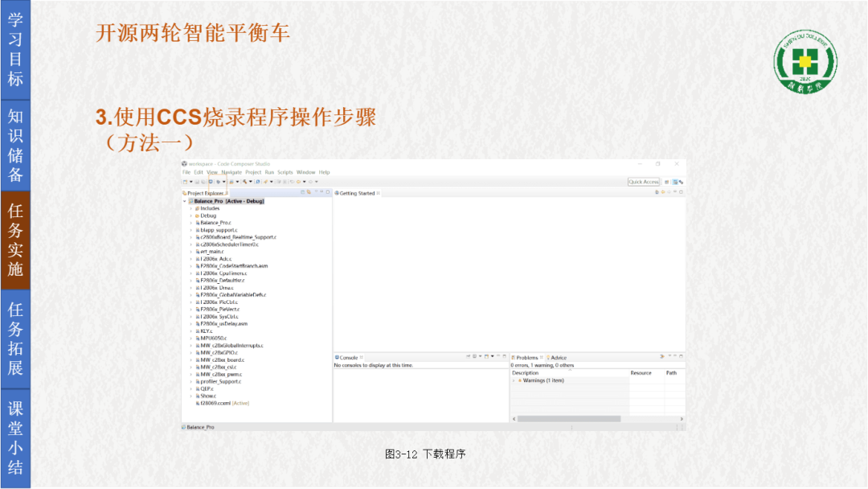Minimize the Project Explorer panel
This screenshot has width=868, height=489.
pyautogui.click(x=321, y=192)
